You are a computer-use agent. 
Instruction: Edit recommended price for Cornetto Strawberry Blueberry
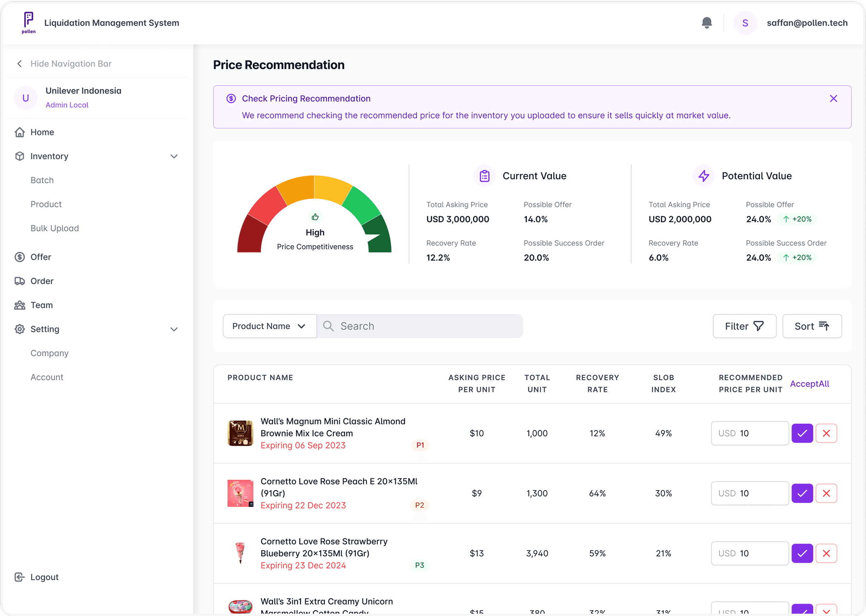pyautogui.click(x=749, y=553)
